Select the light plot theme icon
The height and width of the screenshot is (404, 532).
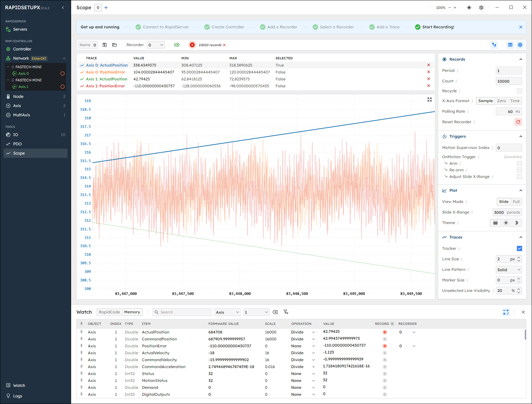coord(506,223)
